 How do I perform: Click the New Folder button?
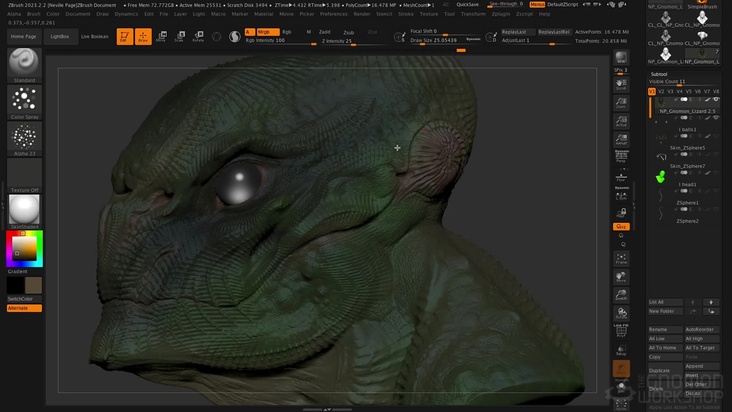665,311
